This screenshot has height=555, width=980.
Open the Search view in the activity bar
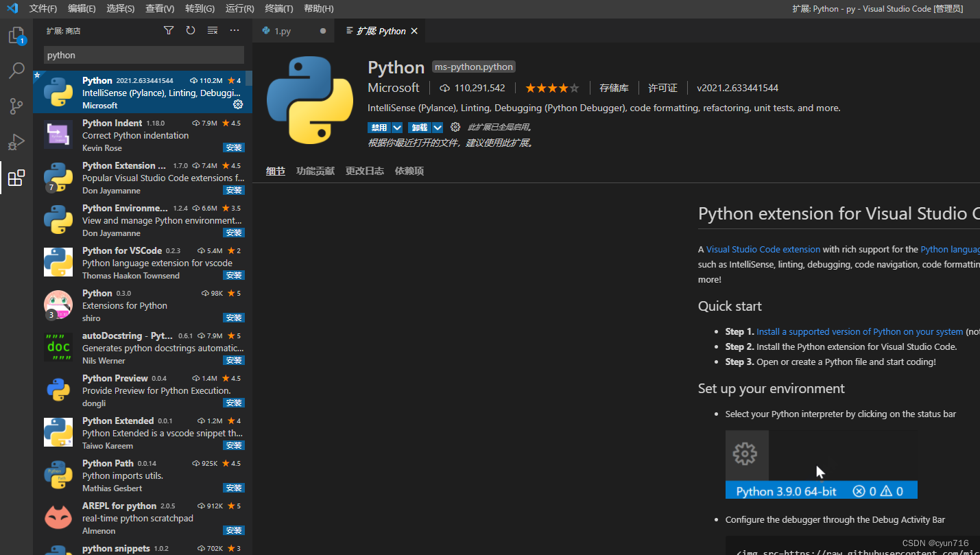pos(16,70)
